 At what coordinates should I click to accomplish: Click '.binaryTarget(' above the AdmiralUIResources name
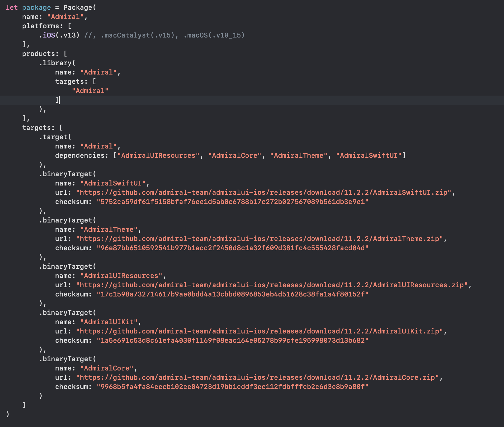(67, 266)
